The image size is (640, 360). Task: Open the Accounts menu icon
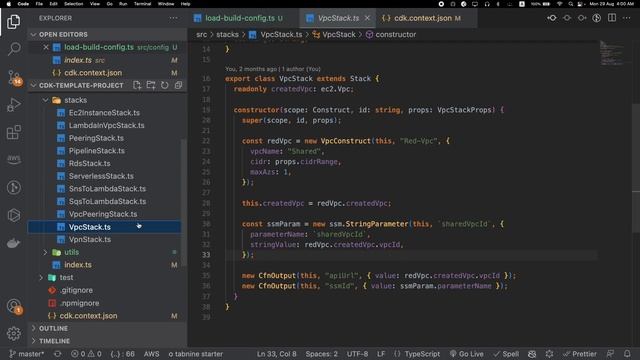(13, 306)
